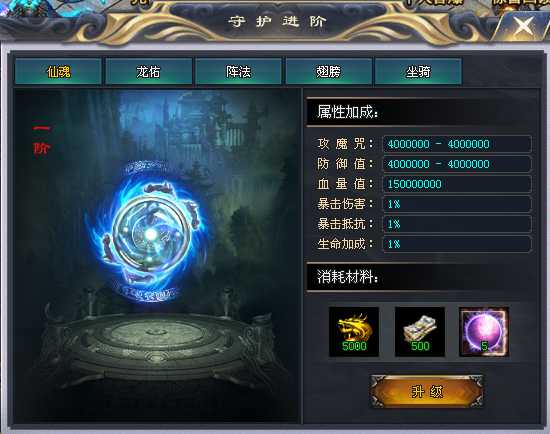Select the banknote stack material icon
This screenshot has height=434, width=550.
click(x=420, y=332)
